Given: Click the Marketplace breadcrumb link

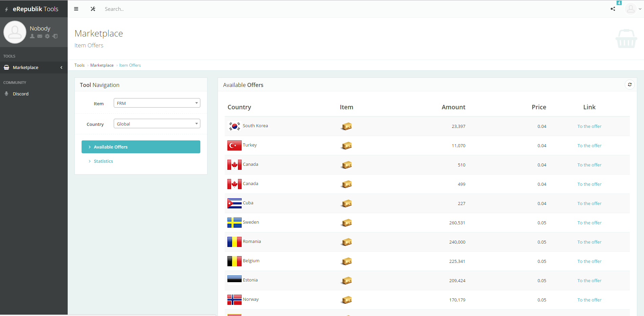Looking at the screenshot, I should pyautogui.click(x=102, y=65).
